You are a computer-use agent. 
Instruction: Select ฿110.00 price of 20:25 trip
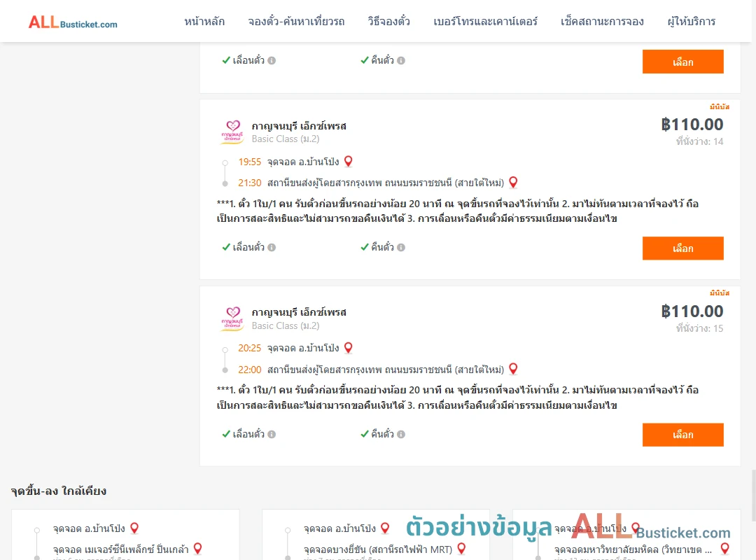click(692, 311)
